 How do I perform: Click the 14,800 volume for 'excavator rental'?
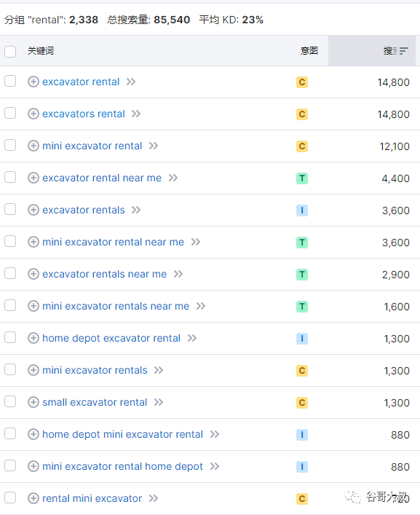point(393,82)
